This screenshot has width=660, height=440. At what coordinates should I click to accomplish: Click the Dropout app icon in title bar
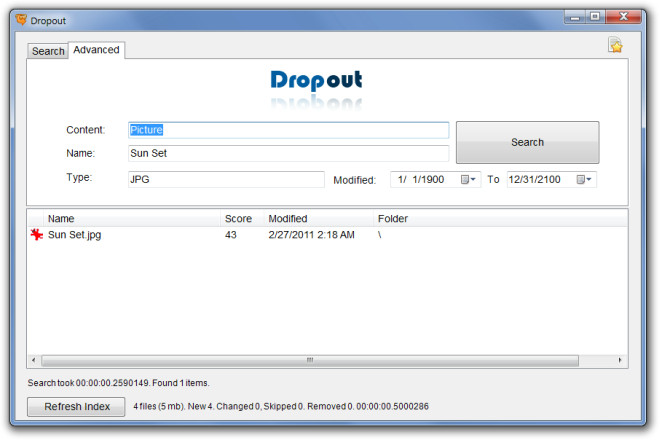click(x=20, y=17)
